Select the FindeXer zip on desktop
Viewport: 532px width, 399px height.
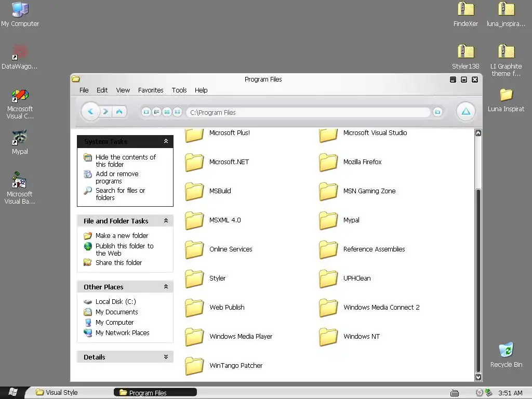(465, 14)
